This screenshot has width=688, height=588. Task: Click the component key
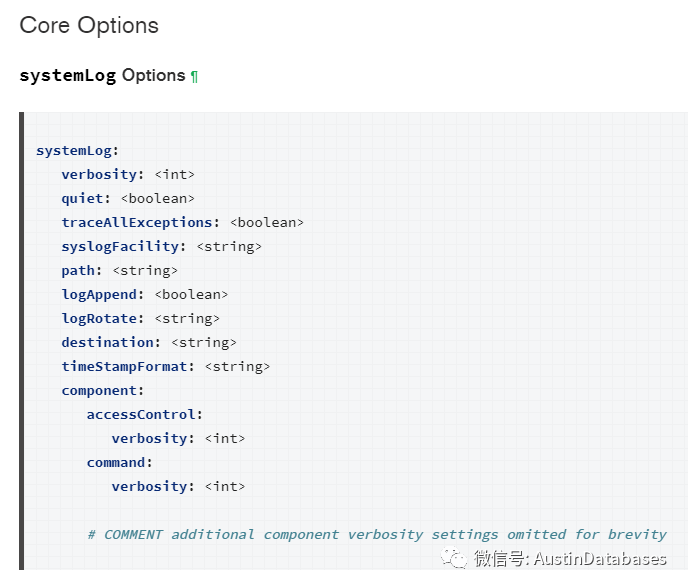coord(103,391)
